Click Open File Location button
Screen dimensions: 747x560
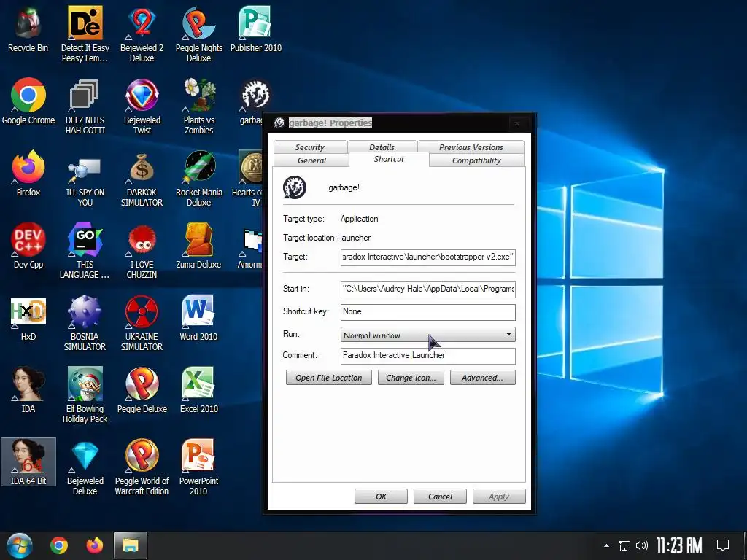(329, 378)
